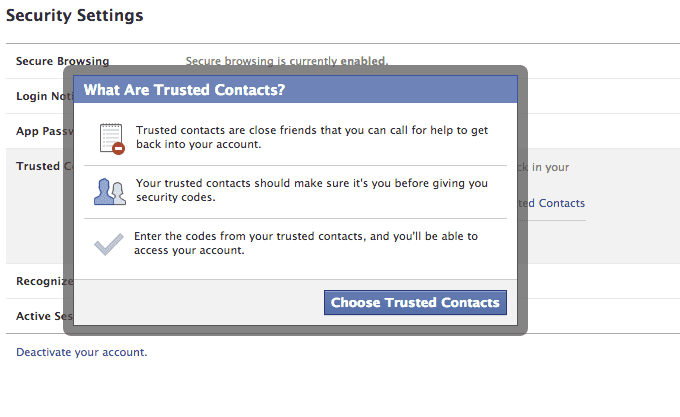Click the notepad icon with red minus
Screen dimensions: 680x417
(x=112, y=138)
